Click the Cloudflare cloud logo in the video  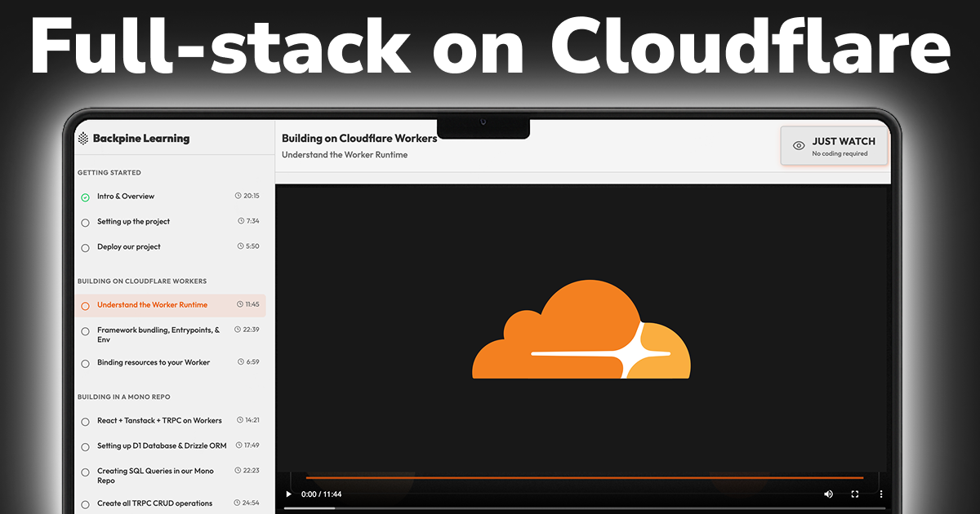tap(581, 330)
